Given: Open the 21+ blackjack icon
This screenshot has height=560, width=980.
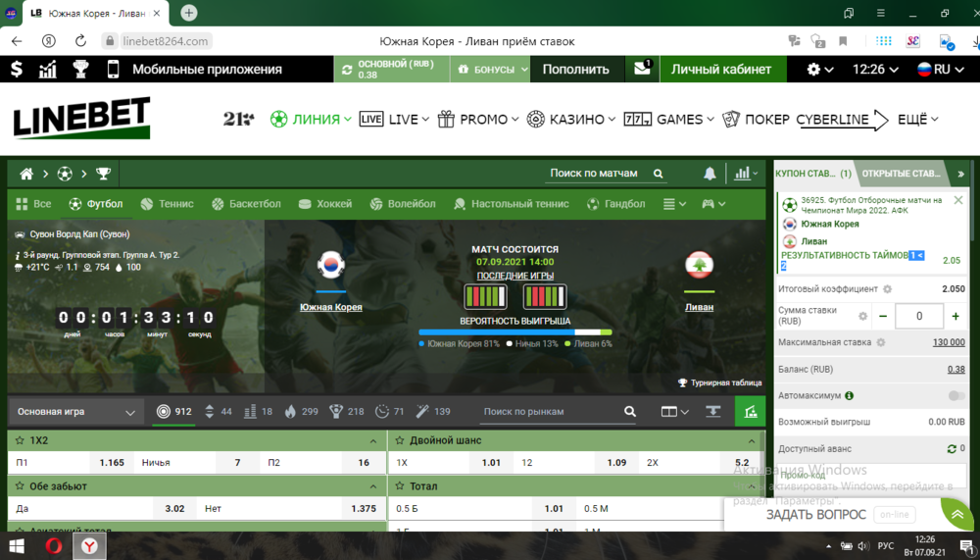Looking at the screenshot, I should [239, 119].
